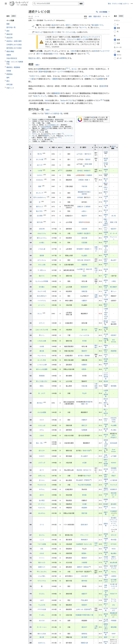Viewport: 138px width, 644px height.
Task: Click the 隠す toggle in 主題歌 header
Action: (114, 147)
